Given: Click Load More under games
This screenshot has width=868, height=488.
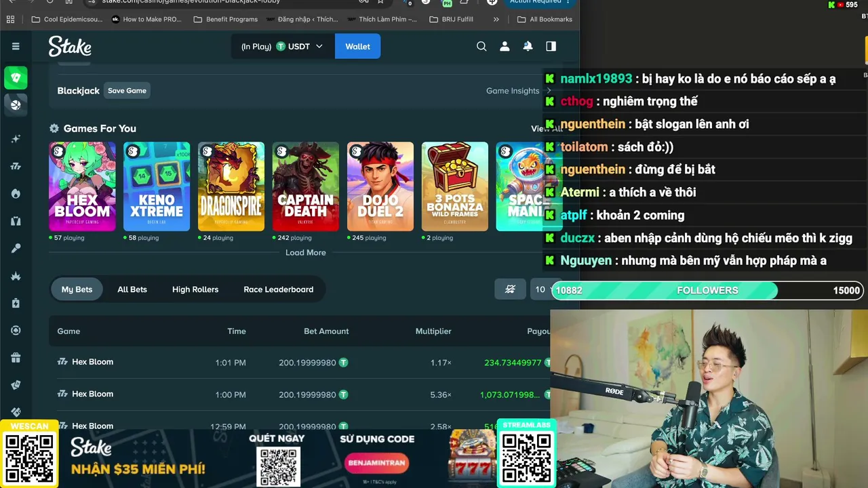Looking at the screenshot, I should click(306, 253).
